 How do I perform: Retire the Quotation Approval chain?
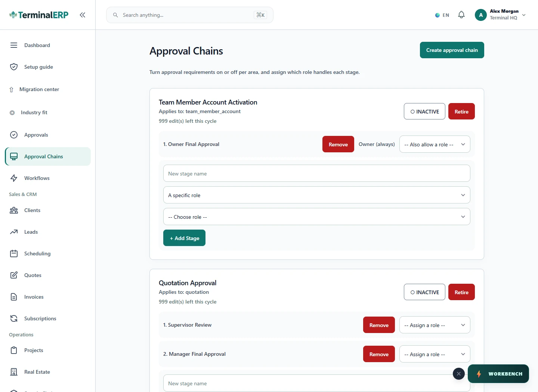coord(461,292)
